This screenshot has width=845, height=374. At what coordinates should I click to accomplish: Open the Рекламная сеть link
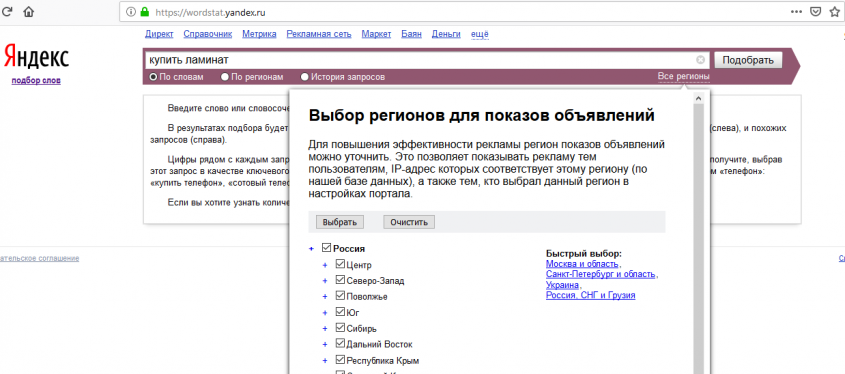point(319,34)
